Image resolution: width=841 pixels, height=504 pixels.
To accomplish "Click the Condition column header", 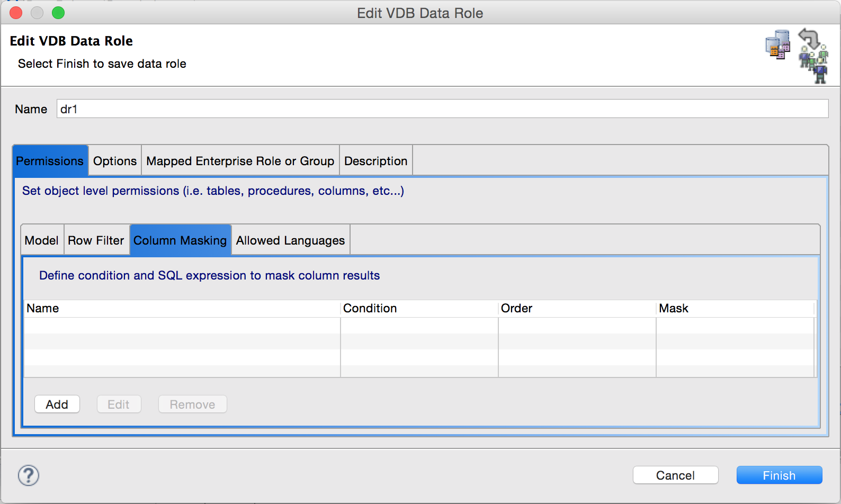I will [419, 309].
